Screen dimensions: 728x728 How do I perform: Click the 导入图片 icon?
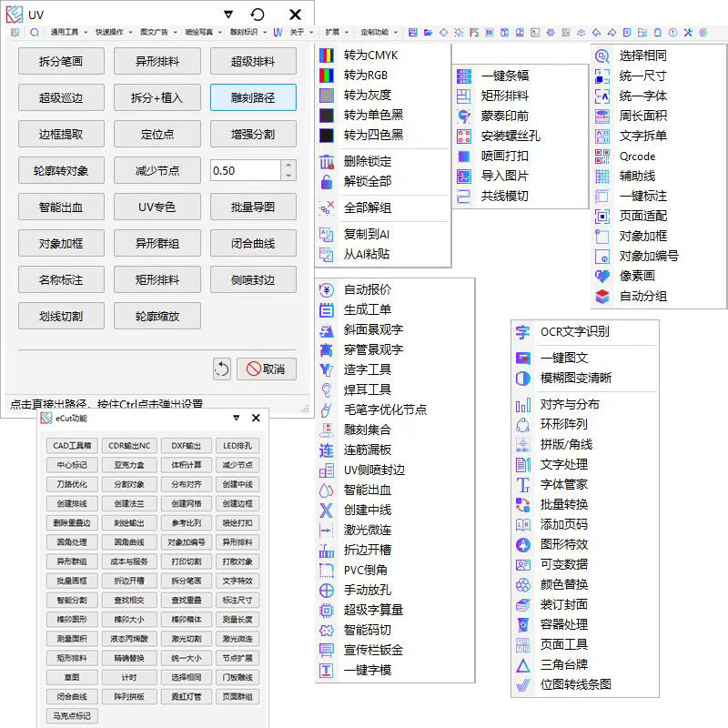click(464, 176)
